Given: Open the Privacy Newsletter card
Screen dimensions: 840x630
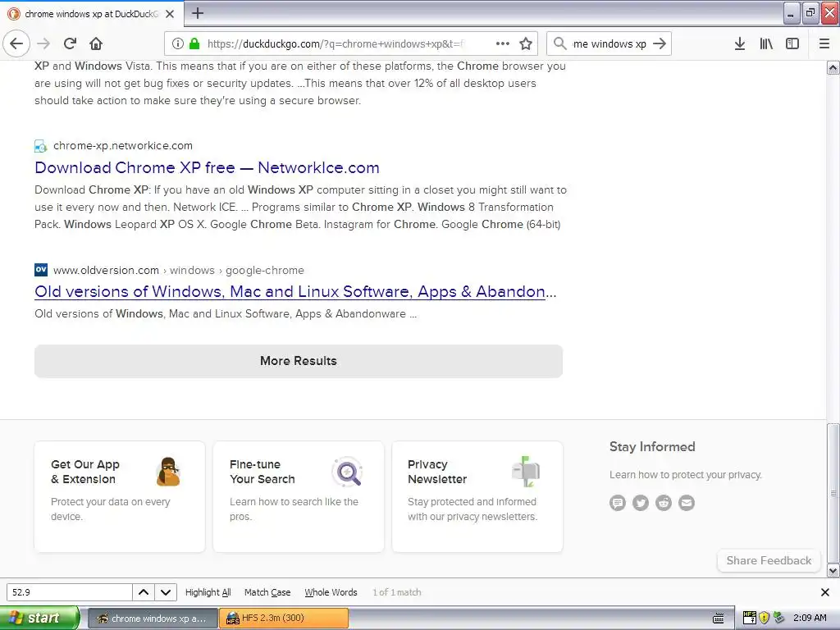Looking at the screenshot, I should (477, 496).
